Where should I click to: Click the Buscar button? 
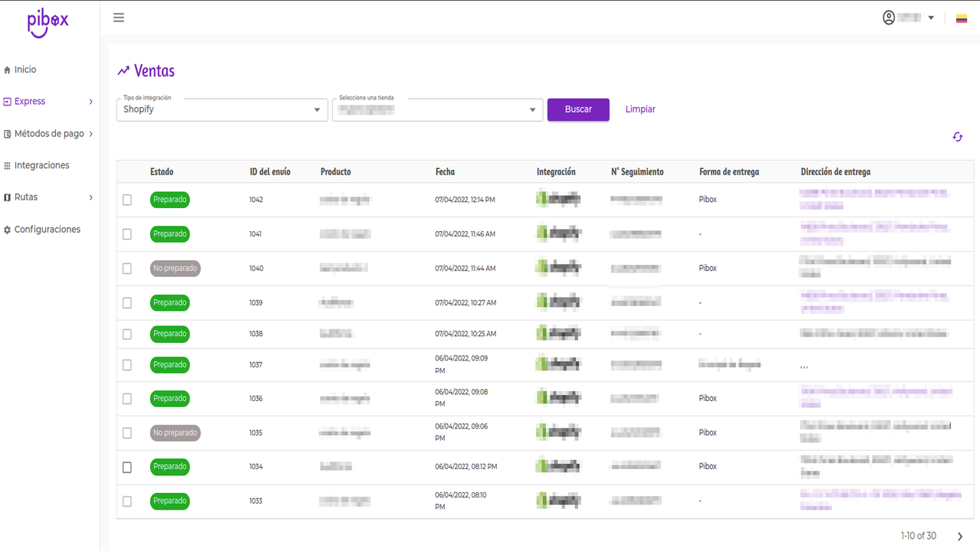[x=578, y=109]
